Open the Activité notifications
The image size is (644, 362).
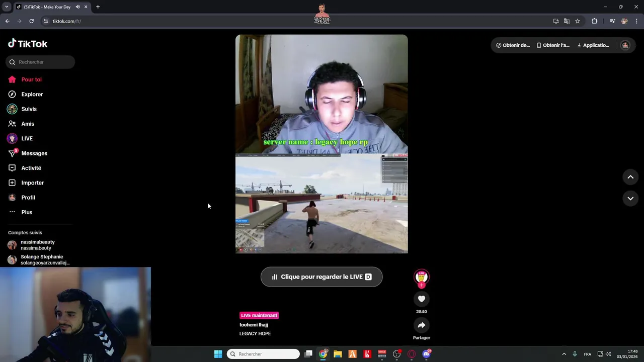[x=25, y=168]
